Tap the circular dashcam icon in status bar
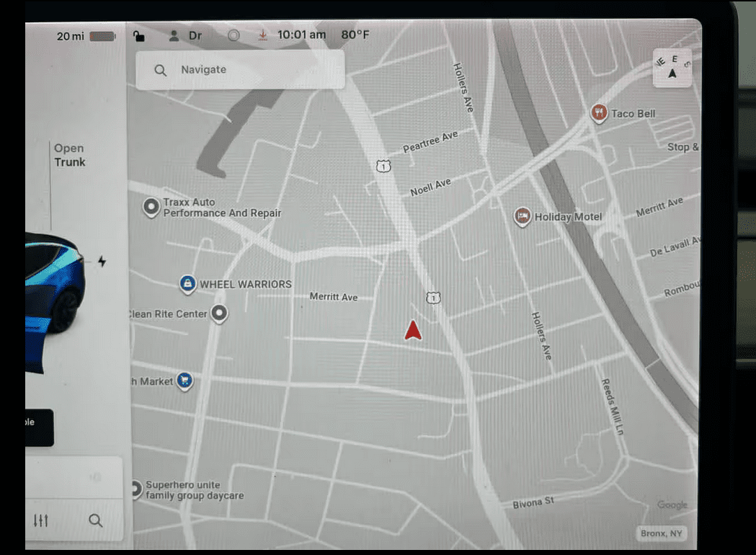Image resolution: width=756 pixels, height=555 pixels. 233,35
